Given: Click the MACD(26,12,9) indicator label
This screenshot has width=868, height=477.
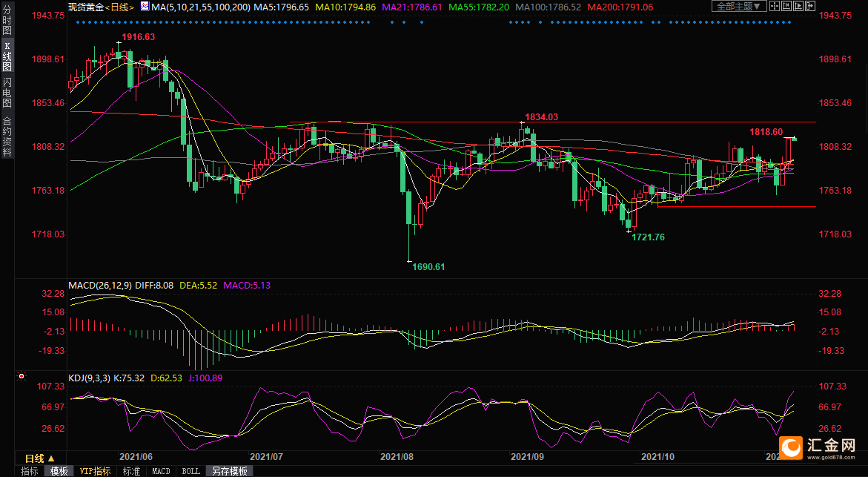Looking at the screenshot, I should [100, 286].
